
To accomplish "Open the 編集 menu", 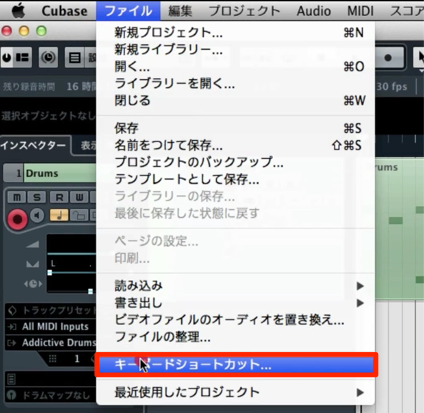I will (x=180, y=11).
